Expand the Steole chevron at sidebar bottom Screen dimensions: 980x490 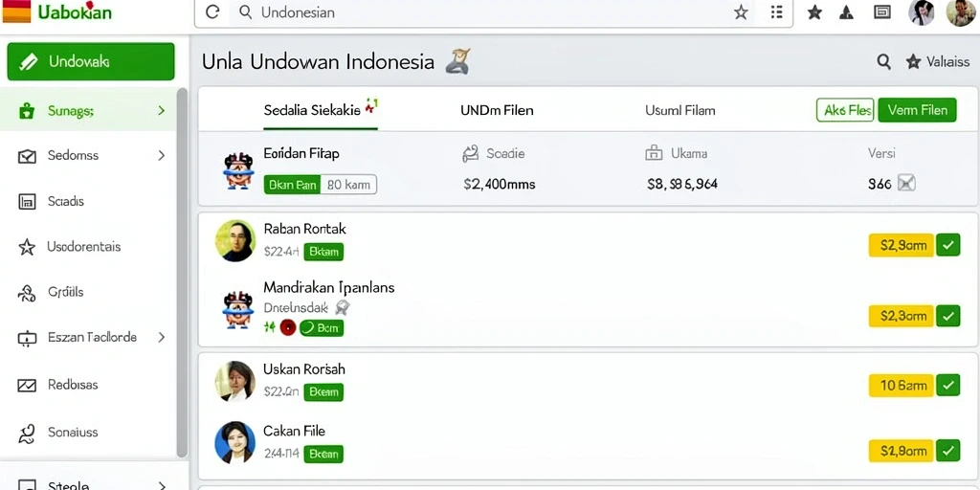(161, 485)
